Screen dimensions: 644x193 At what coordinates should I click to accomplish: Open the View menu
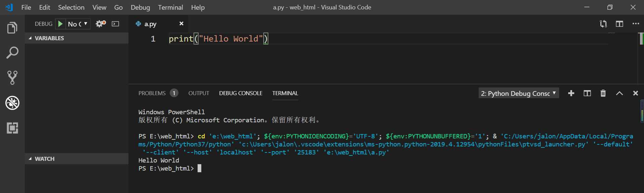(99, 7)
